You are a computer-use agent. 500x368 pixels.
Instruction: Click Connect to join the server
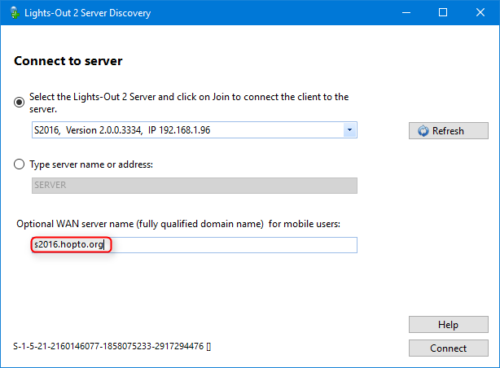449,348
